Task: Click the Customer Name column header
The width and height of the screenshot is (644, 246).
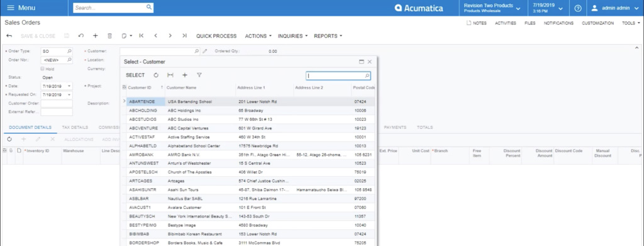Action: click(x=181, y=87)
